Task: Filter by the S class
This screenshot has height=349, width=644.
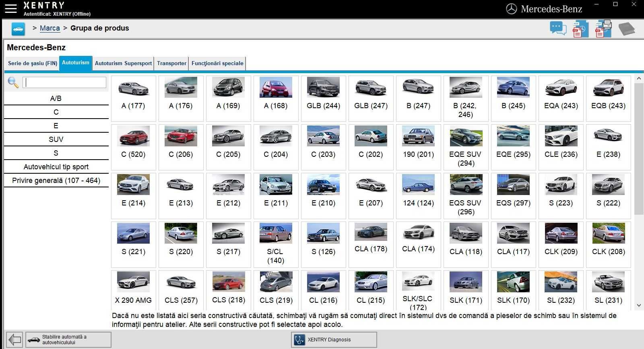Action: click(56, 153)
